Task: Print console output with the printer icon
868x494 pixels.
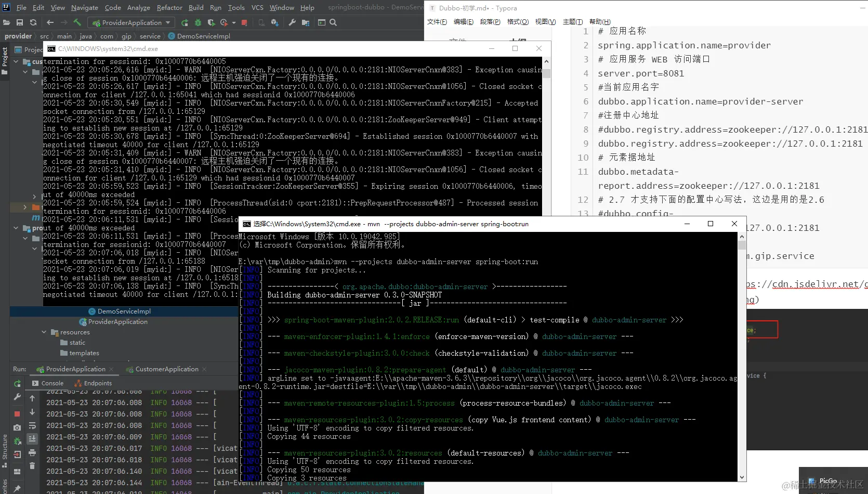Action: (x=32, y=452)
